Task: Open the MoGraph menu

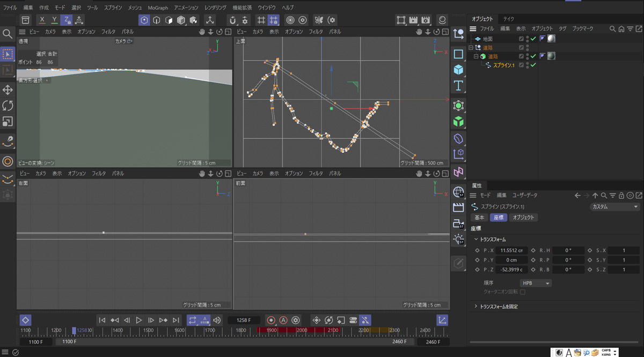Action: (158, 8)
